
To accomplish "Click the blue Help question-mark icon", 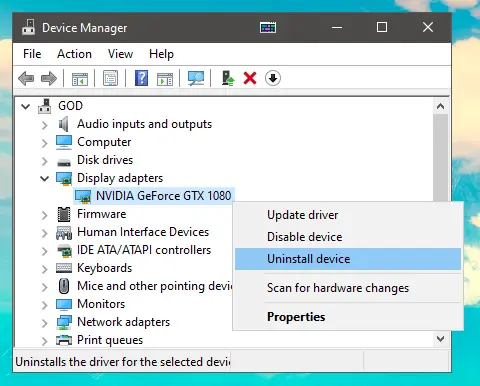I will [141, 78].
